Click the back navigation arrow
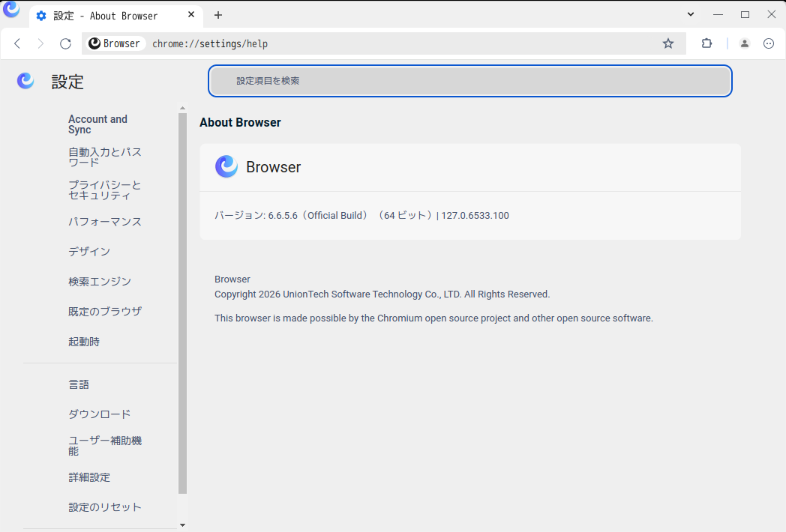The height and width of the screenshot is (532, 786). click(17, 43)
